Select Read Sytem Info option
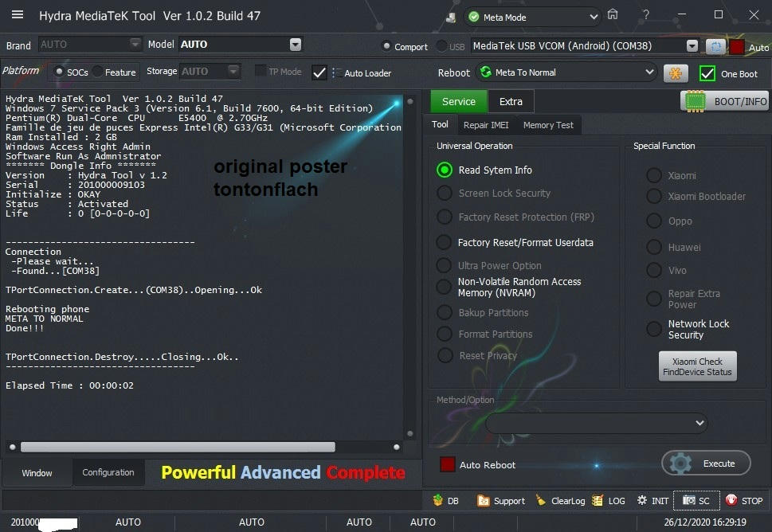This screenshot has width=772, height=532. [x=444, y=170]
